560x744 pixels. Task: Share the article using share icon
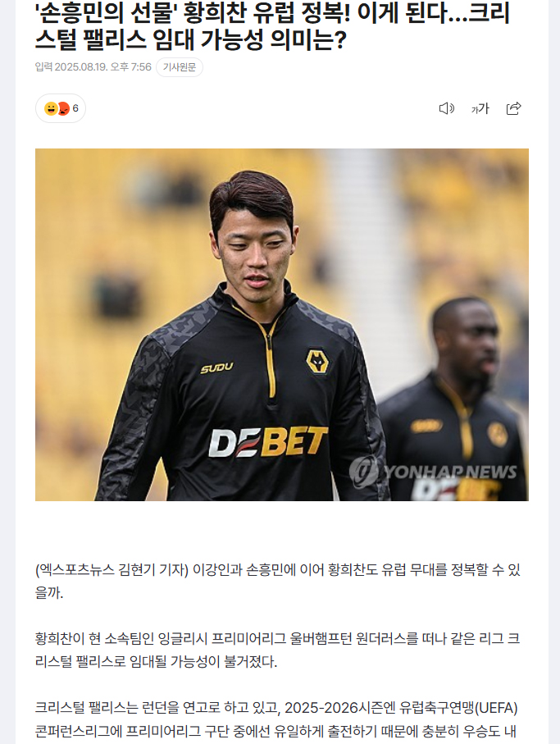(x=514, y=108)
